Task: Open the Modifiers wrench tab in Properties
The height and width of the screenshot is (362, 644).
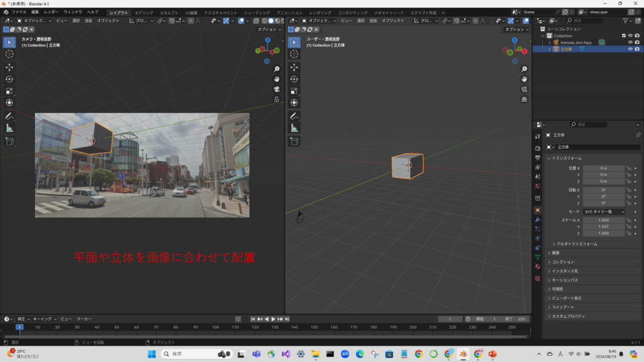Action: 537,219
